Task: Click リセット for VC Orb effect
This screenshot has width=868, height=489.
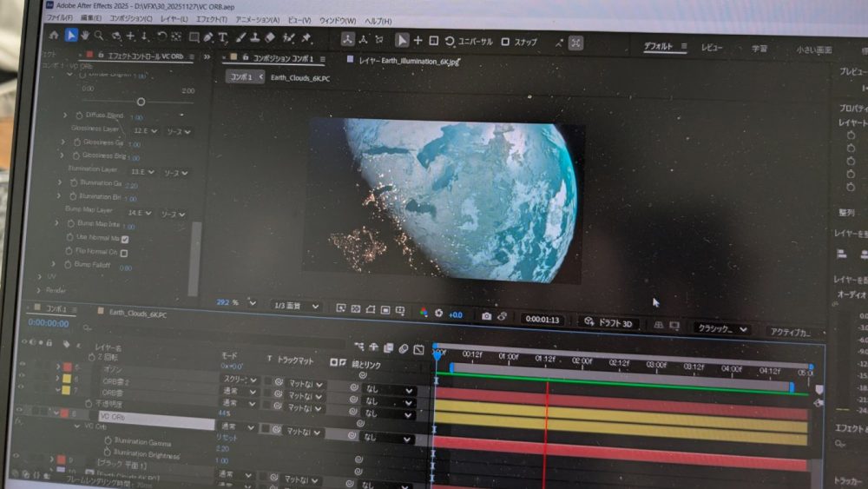Action: pyautogui.click(x=227, y=438)
